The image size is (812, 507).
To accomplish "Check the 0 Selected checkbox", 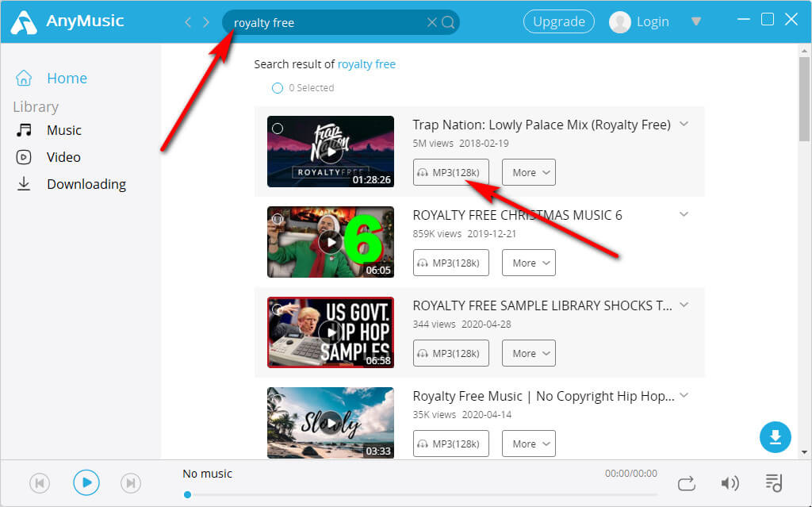I will [278, 88].
